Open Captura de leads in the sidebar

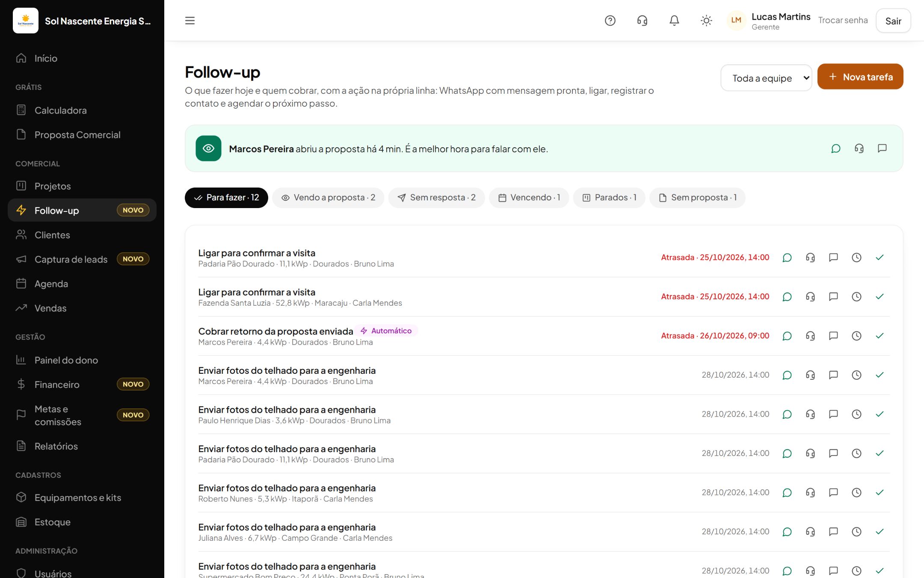[82, 259]
